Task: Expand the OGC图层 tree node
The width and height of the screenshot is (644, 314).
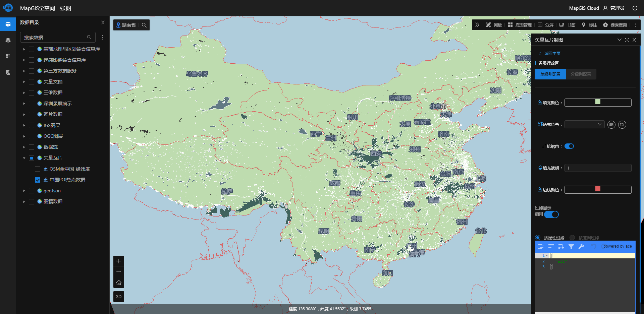Action: coord(24,136)
